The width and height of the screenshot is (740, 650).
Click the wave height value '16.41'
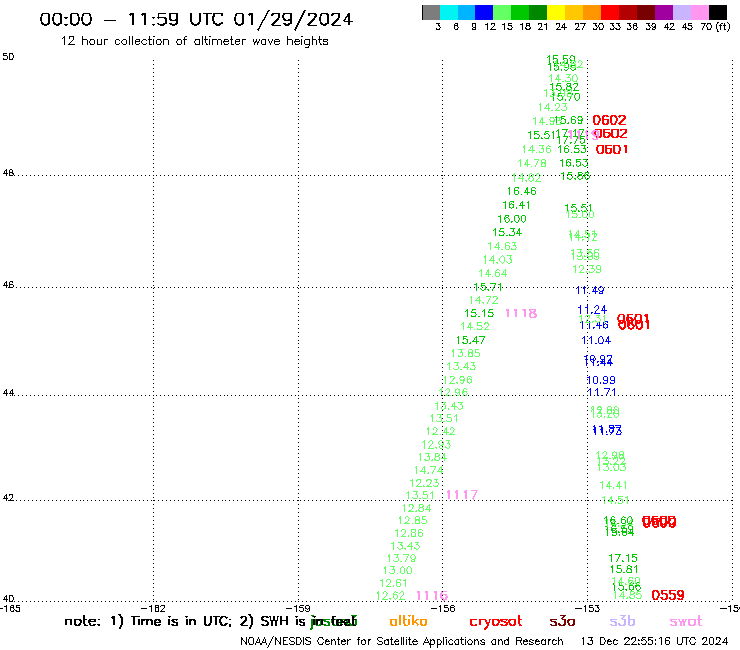click(516, 205)
